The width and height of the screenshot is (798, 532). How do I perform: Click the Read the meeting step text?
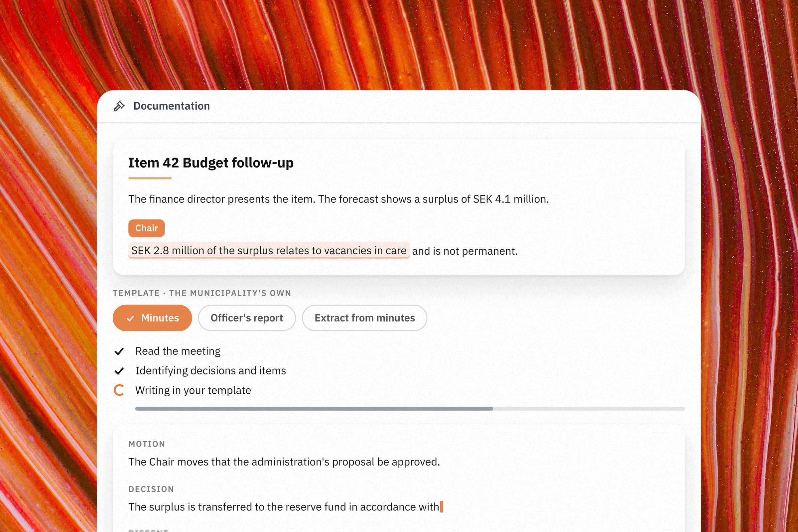pyautogui.click(x=178, y=351)
